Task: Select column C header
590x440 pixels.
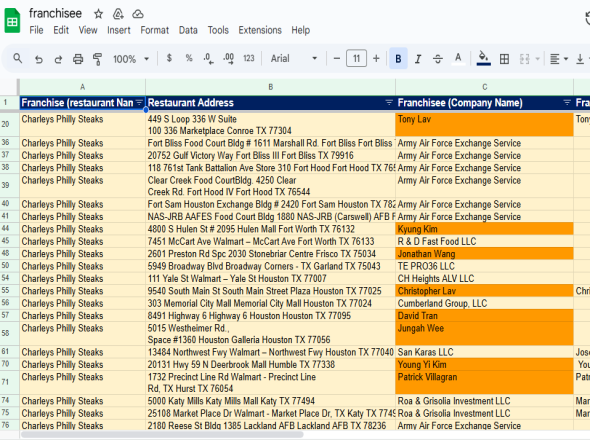Action: (x=485, y=87)
